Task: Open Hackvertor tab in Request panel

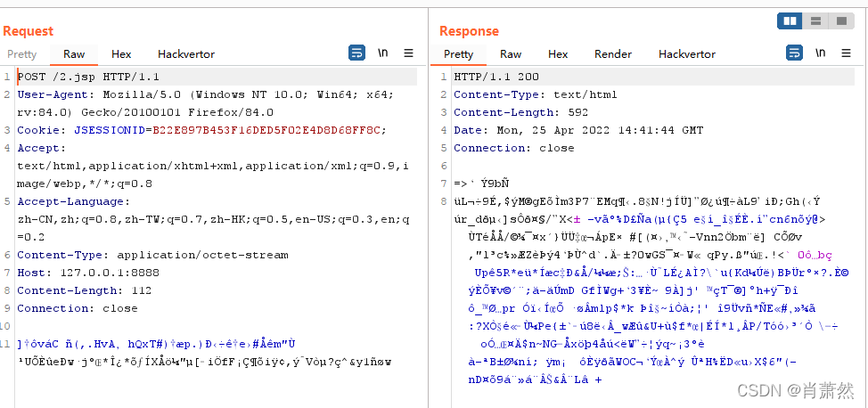Action: coord(186,54)
